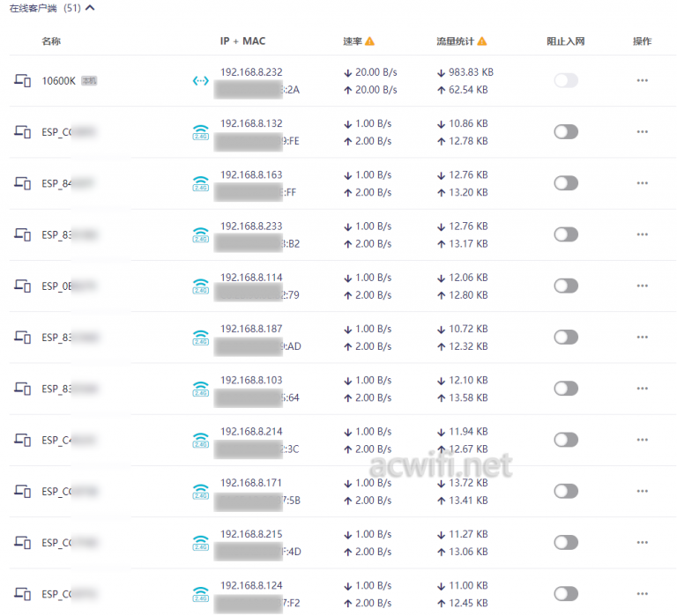Click the 2.4G Wi-Fi icon for 192.168.8.187

200,338
